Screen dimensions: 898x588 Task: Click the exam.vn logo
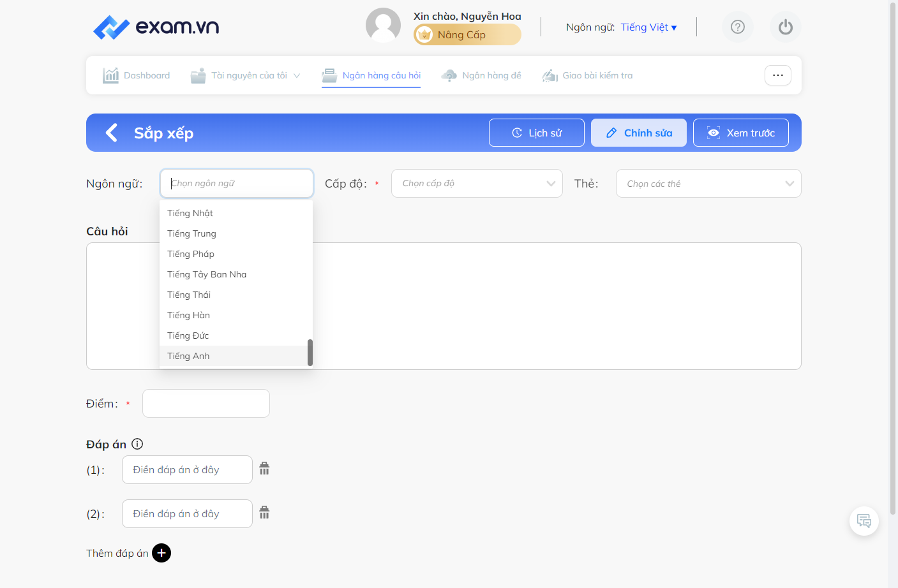point(156,27)
